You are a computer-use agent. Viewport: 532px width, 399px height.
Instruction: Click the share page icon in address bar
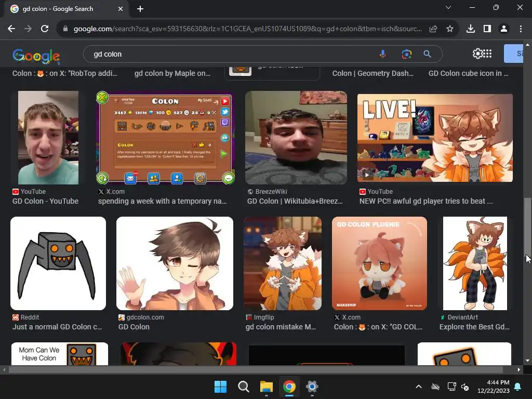click(433, 29)
